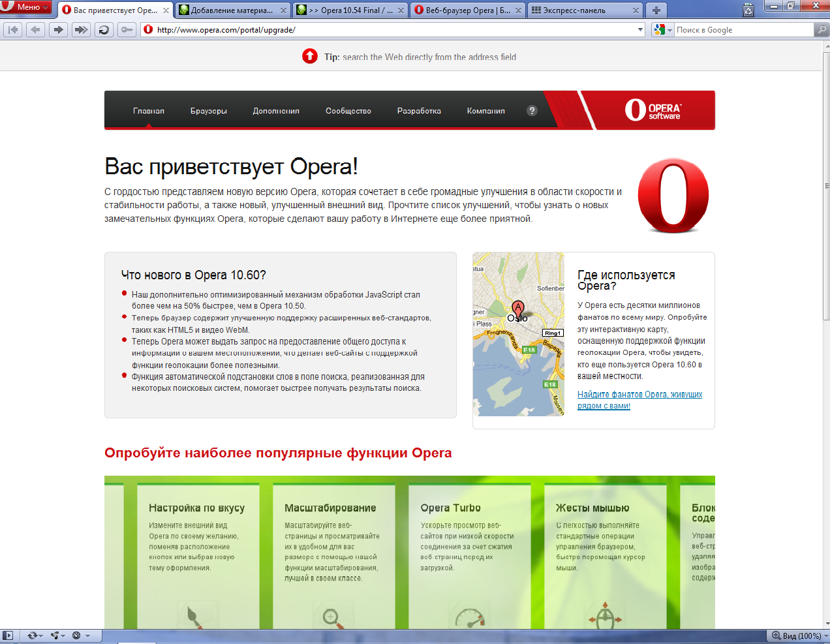Reload the current page
The height and width of the screenshot is (644, 830).
tap(104, 29)
